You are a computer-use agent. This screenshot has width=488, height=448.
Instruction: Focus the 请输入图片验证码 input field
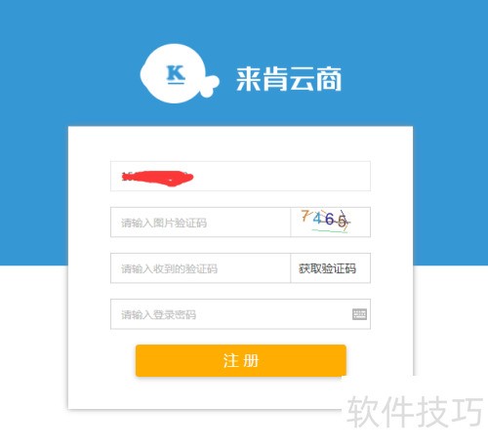[200, 223]
